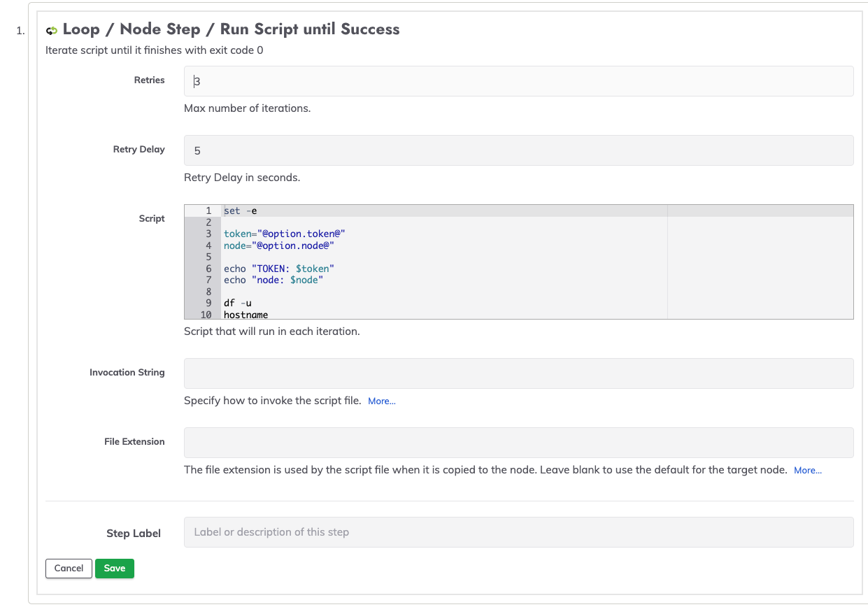This screenshot has height=614, width=868.
Task: Cancel the step edit
Action: tap(69, 569)
